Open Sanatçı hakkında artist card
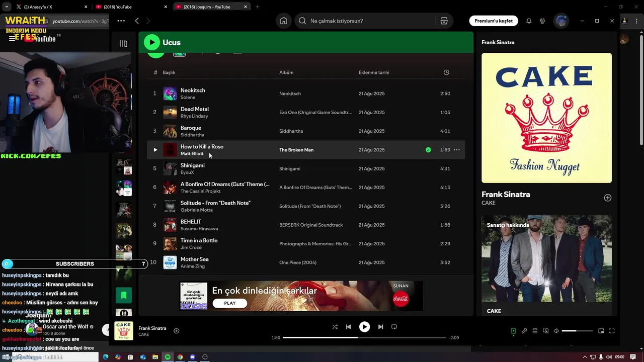The width and height of the screenshot is (644, 362). click(x=546, y=265)
